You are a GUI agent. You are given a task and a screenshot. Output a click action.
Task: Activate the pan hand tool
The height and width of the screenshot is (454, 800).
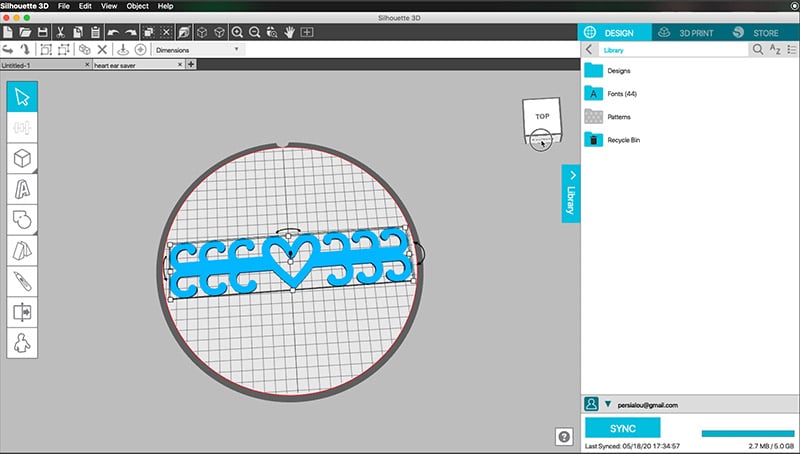289,32
